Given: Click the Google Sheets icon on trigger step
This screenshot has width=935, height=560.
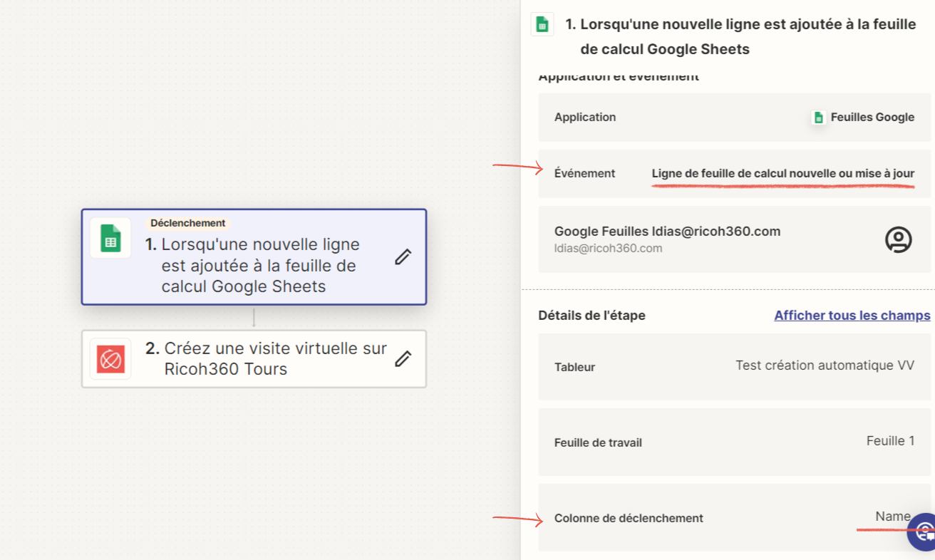Looking at the screenshot, I should coord(110,237).
